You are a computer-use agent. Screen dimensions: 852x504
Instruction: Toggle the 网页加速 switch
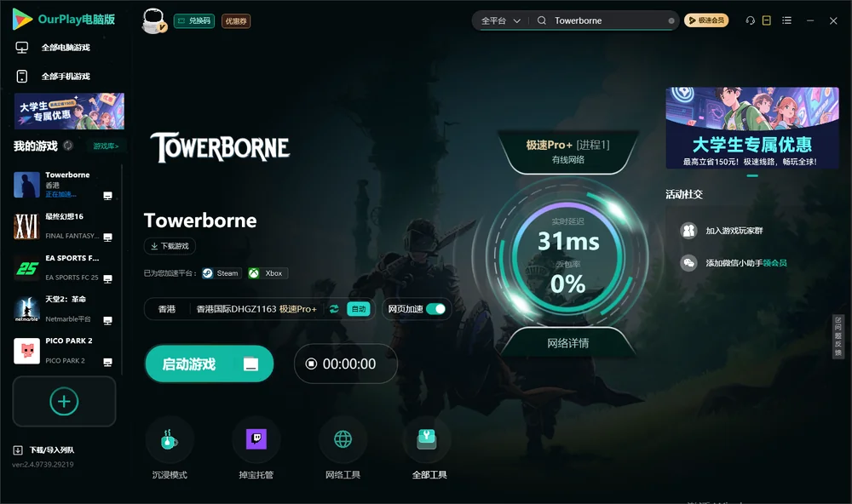[x=436, y=309]
